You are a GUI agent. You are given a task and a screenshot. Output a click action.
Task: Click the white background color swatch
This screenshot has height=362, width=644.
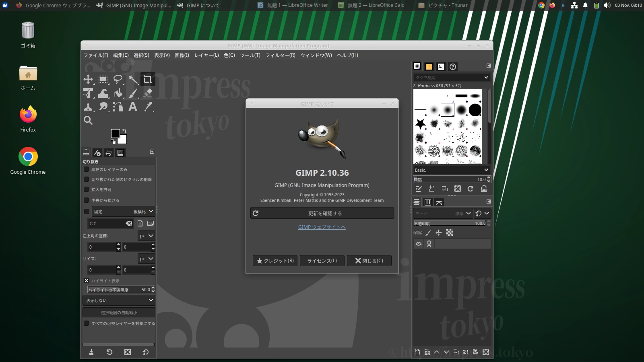123,140
